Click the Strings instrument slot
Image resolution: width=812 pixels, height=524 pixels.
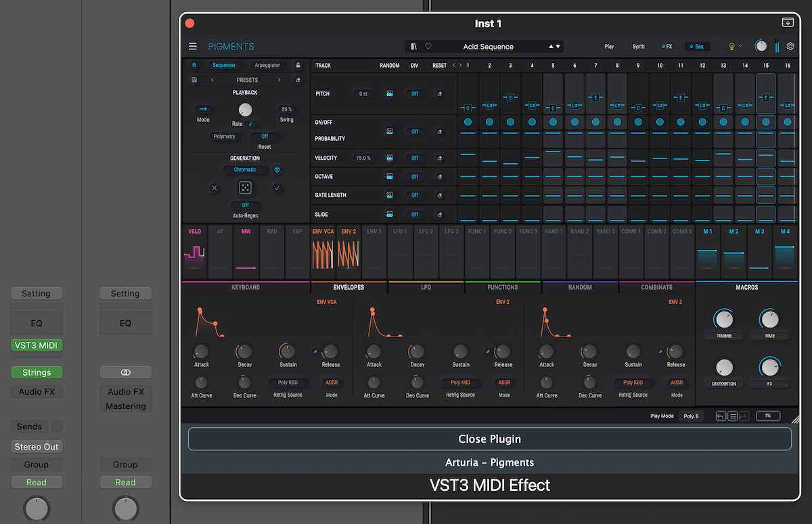click(x=36, y=372)
